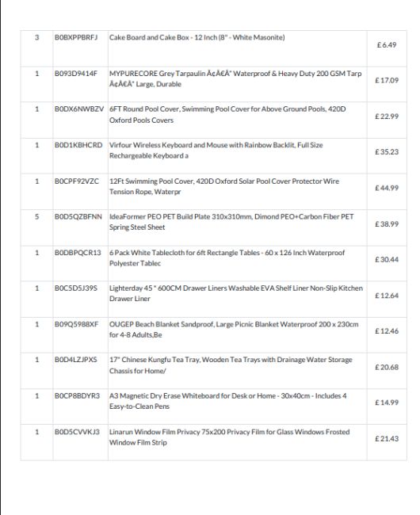Select the Lighterday Drawer Liners description
420x515 pixels.
[236, 293]
